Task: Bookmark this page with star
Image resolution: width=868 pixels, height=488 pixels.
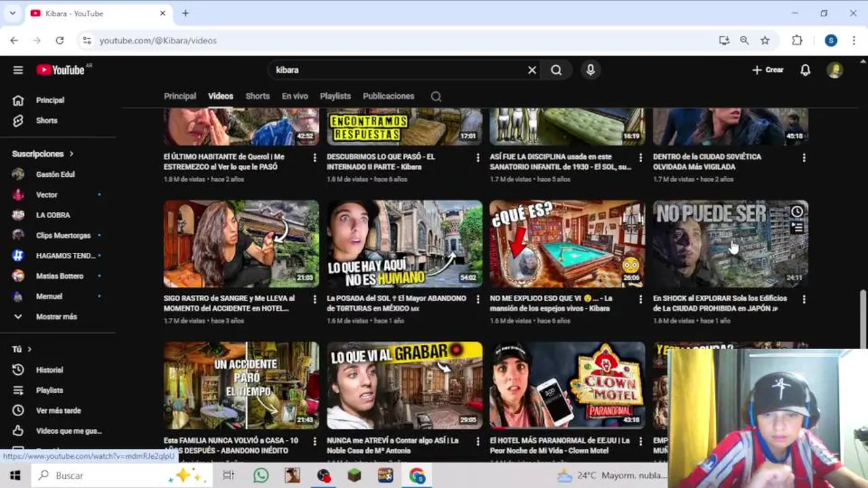Action: (x=765, y=41)
